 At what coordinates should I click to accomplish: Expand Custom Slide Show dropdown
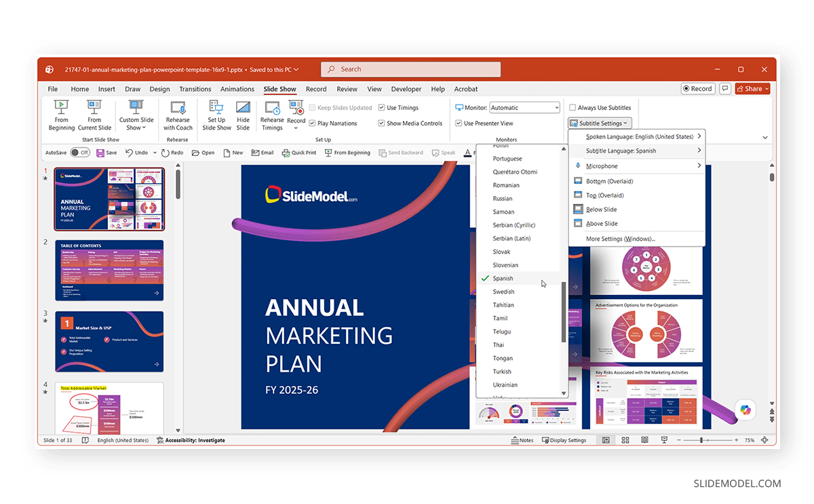coord(136,115)
